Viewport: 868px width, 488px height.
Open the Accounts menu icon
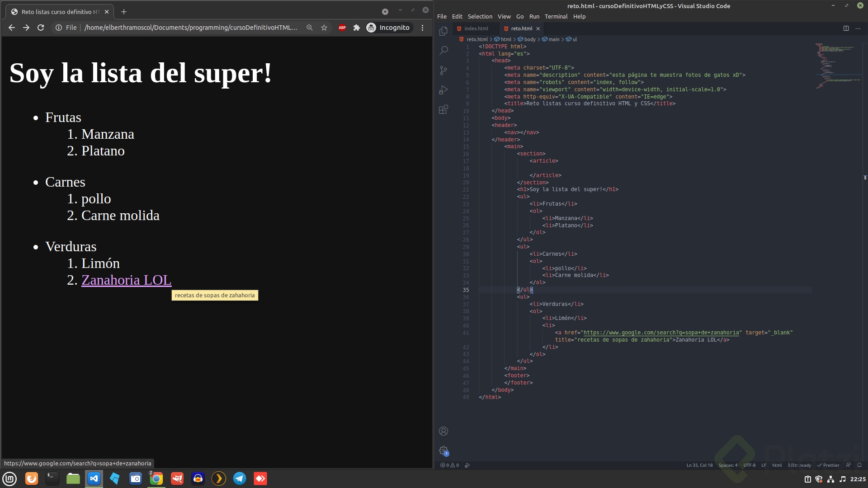[443, 431]
